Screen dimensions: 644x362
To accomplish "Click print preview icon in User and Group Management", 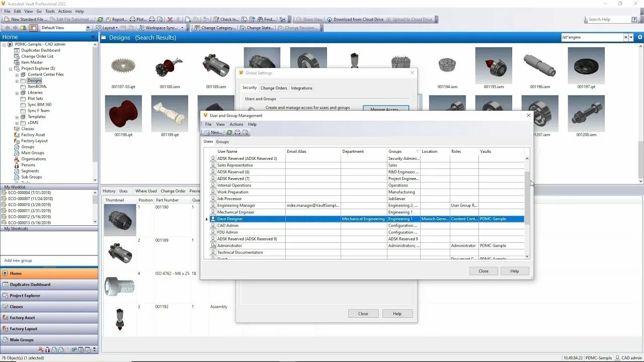I will (246, 132).
